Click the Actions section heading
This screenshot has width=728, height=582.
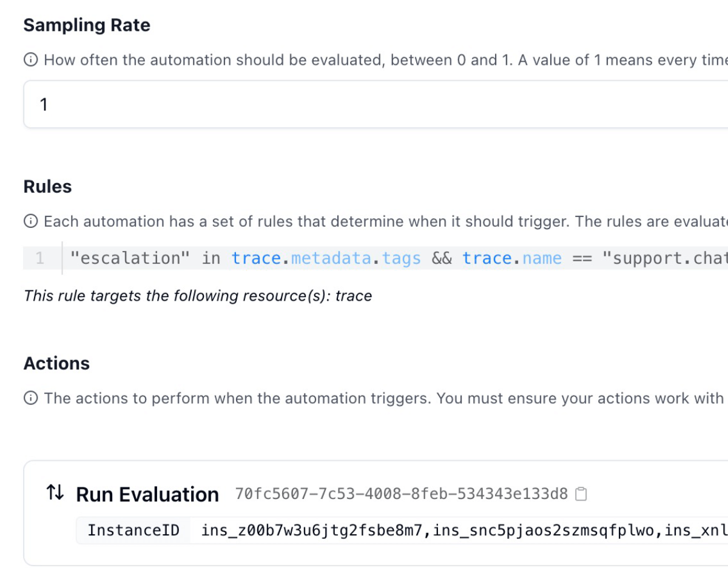56,363
